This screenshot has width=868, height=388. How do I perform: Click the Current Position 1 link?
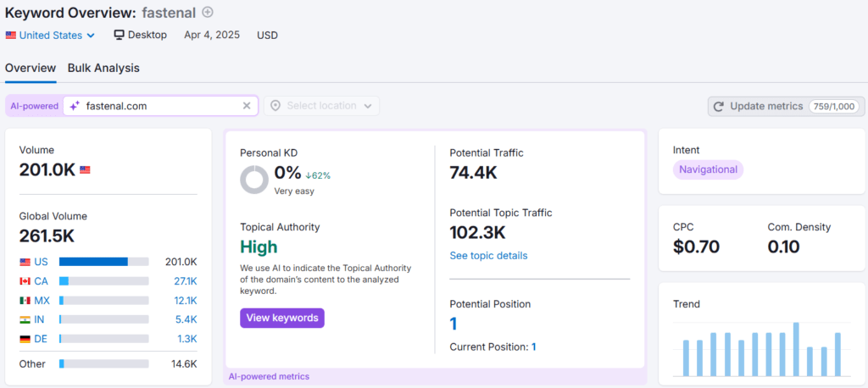tap(534, 347)
